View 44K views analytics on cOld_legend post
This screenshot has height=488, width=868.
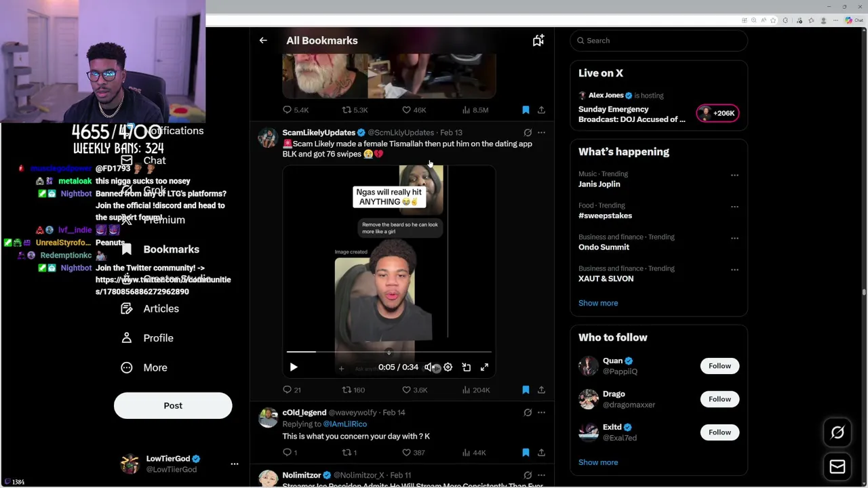473,453
